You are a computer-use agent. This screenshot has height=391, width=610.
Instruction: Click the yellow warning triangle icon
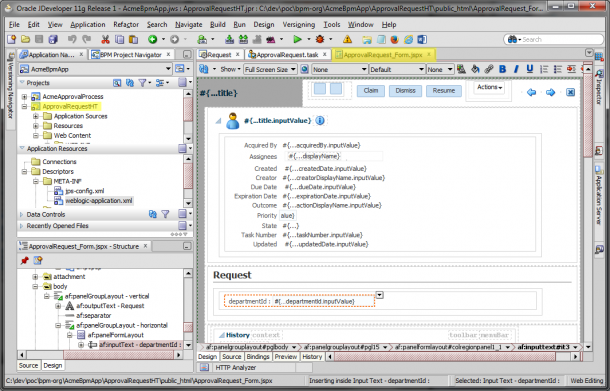347,39
